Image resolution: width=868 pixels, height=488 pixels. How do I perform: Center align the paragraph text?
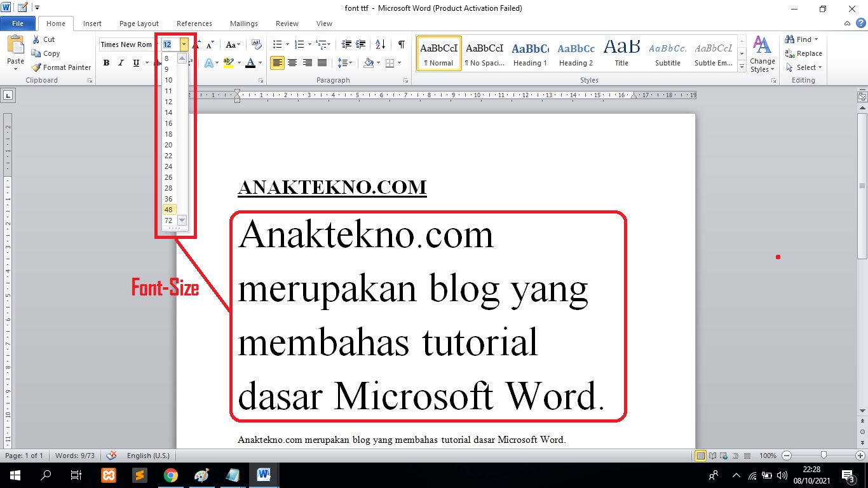292,63
